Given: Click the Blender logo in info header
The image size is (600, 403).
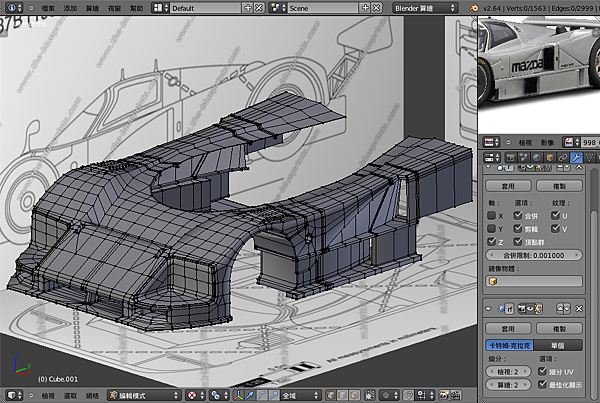Looking at the screenshot, I should pos(474,8).
